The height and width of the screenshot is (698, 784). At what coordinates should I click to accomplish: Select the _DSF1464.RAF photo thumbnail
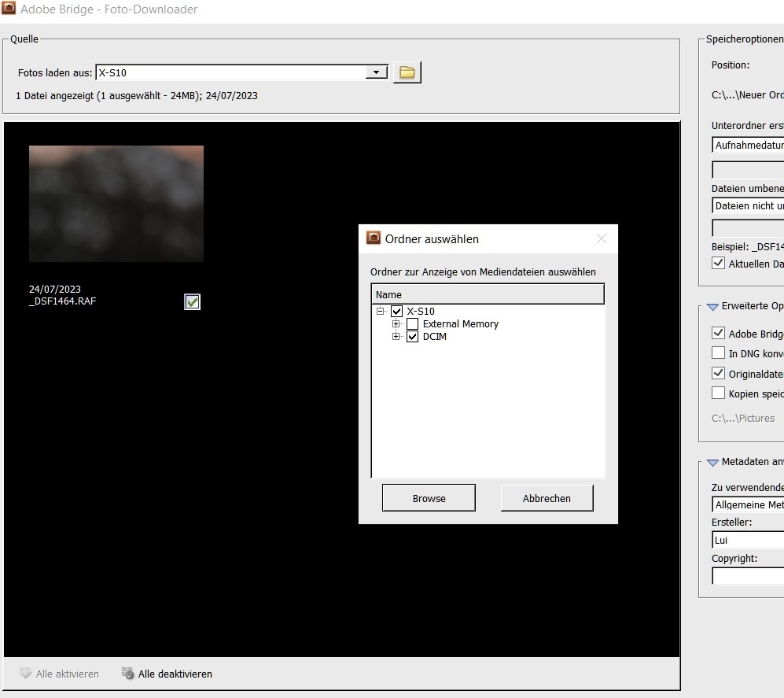tap(116, 204)
